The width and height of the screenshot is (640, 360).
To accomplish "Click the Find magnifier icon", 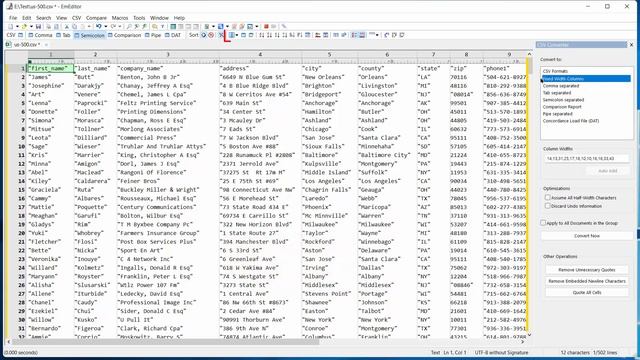I will pyautogui.click(x=129, y=27).
